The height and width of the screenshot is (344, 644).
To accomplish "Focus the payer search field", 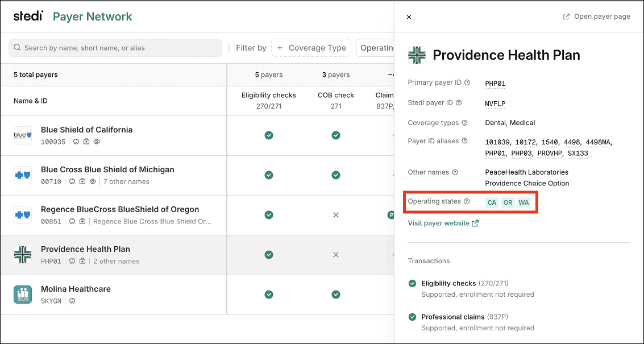I will 115,48.
